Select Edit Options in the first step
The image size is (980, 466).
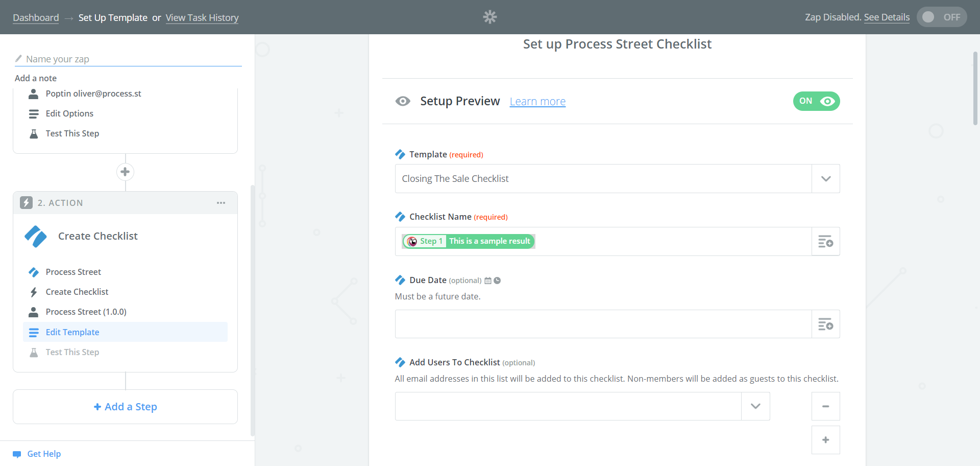pos(69,113)
